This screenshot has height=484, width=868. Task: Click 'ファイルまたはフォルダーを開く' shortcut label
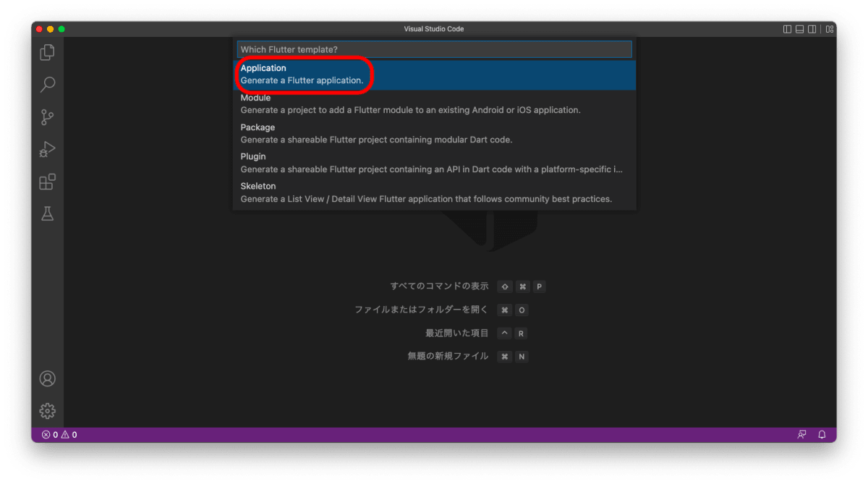click(421, 310)
